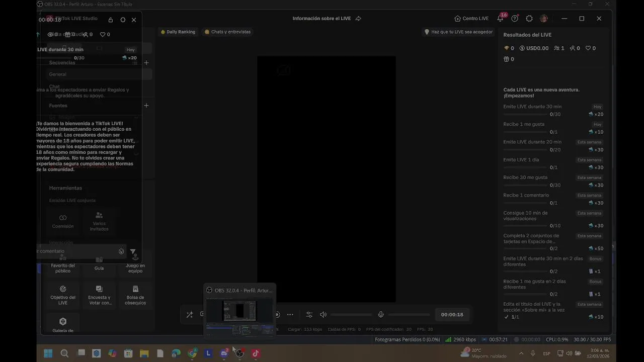Click the share arrow beside Información sobre el LIVE
Viewport: 644px width, 362px height.
pos(358,19)
